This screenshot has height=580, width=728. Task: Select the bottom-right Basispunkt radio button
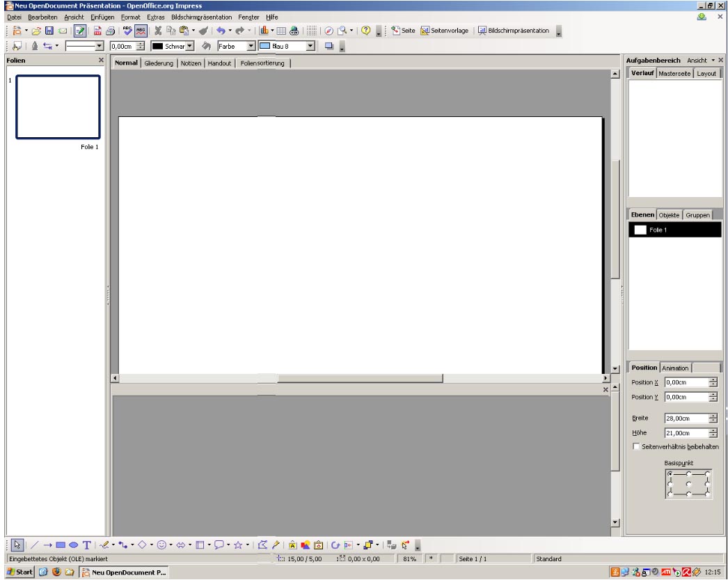[707, 494]
